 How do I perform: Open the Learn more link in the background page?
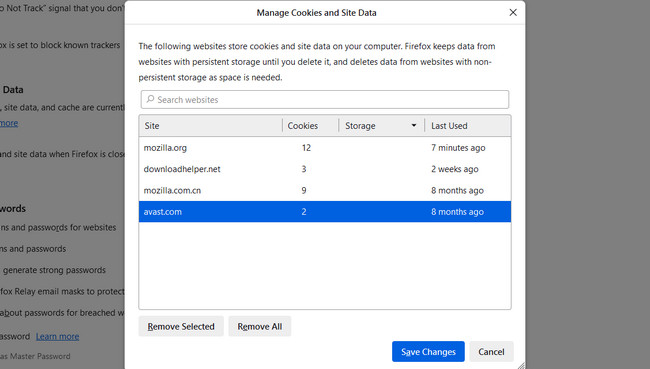pyautogui.click(x=57, y=336)
